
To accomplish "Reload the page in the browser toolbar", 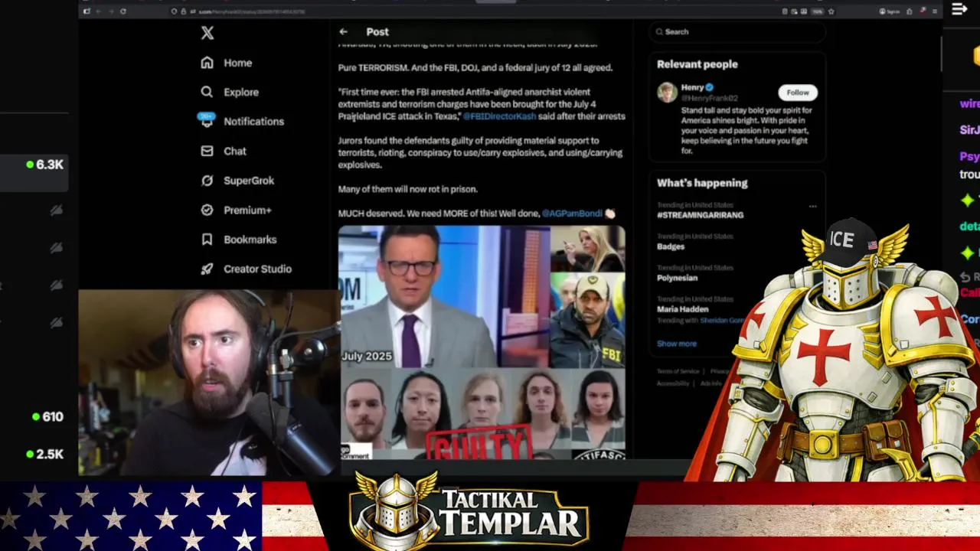I will [x=123, y=11].
